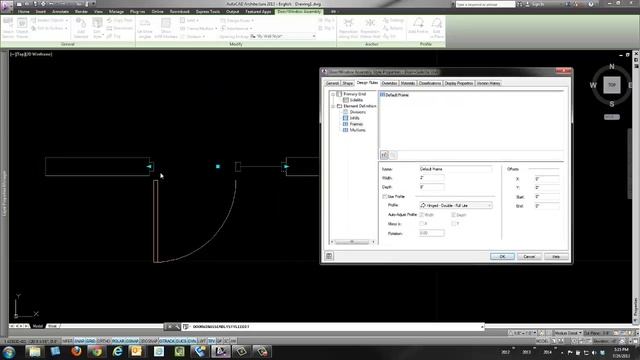Open the AutoCAD application menu button
Screen dimensions: 640x360
[6, 6]
